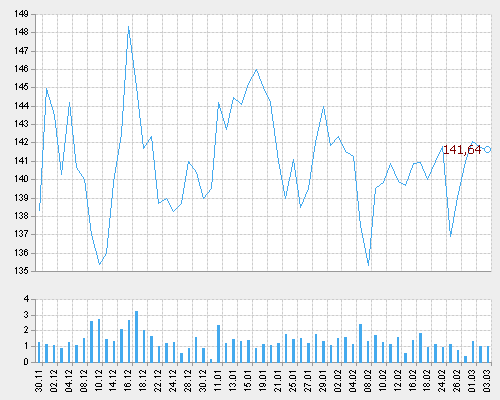Select the 10.02 date label
The width and height of the screenshot is (500, 400).
[x=383, y=381]
